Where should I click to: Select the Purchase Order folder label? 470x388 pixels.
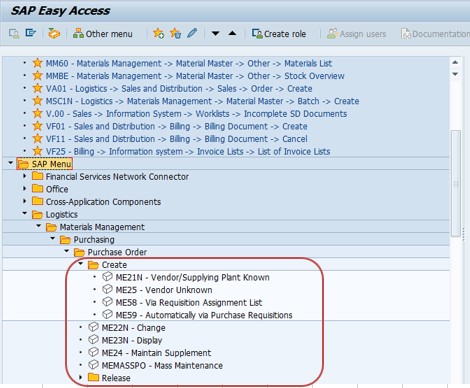click(117, 252)
